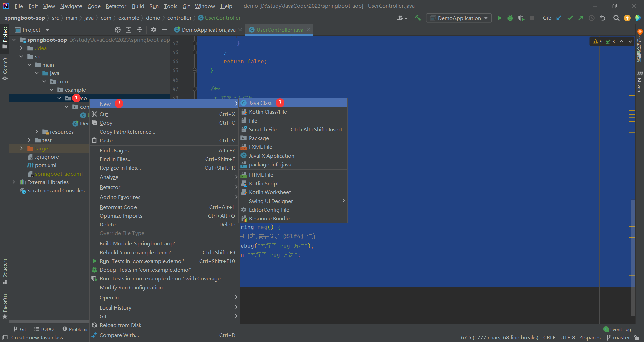The height and width of the screenshot is (342, 644).
Task: Choose Find Usages from context menu
Action: tap(164, 150)
